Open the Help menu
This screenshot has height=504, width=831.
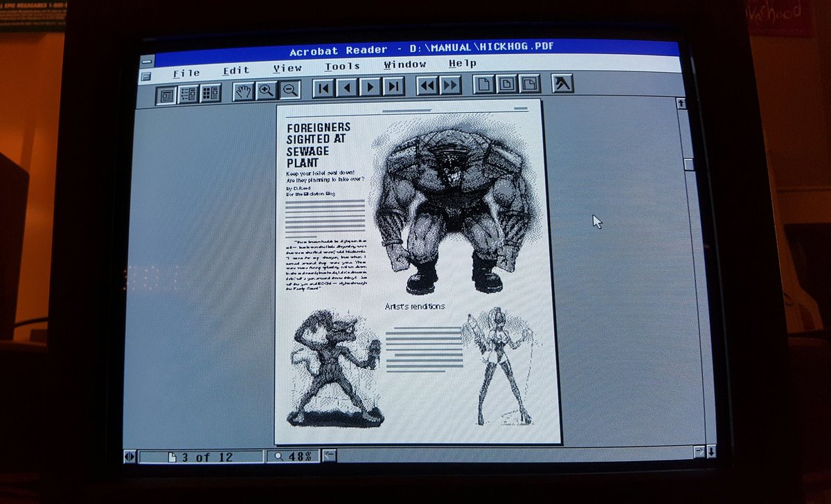pos(462,63)
